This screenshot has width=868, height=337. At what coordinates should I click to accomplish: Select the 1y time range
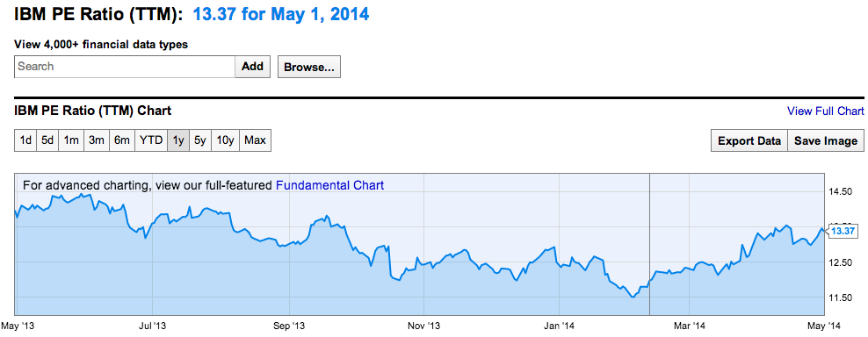pos(178,140)
